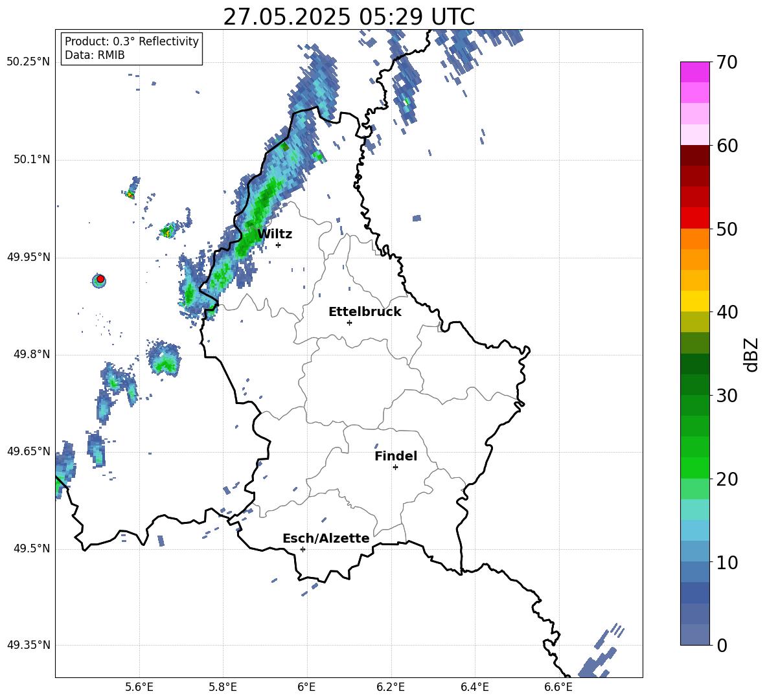Click the Wiltz station cross marker

(x=279, y=245)
